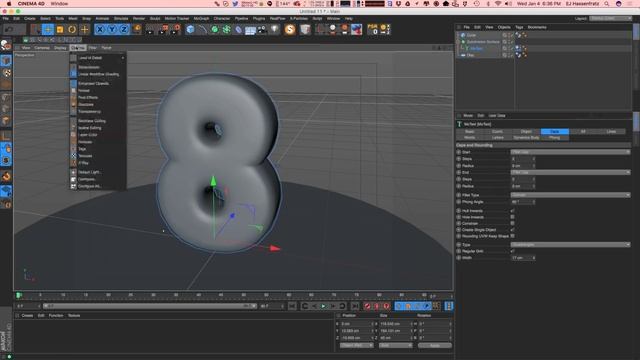Toggle Create Single Object checkbox
The image size is (640, 360).
(513, 230)
